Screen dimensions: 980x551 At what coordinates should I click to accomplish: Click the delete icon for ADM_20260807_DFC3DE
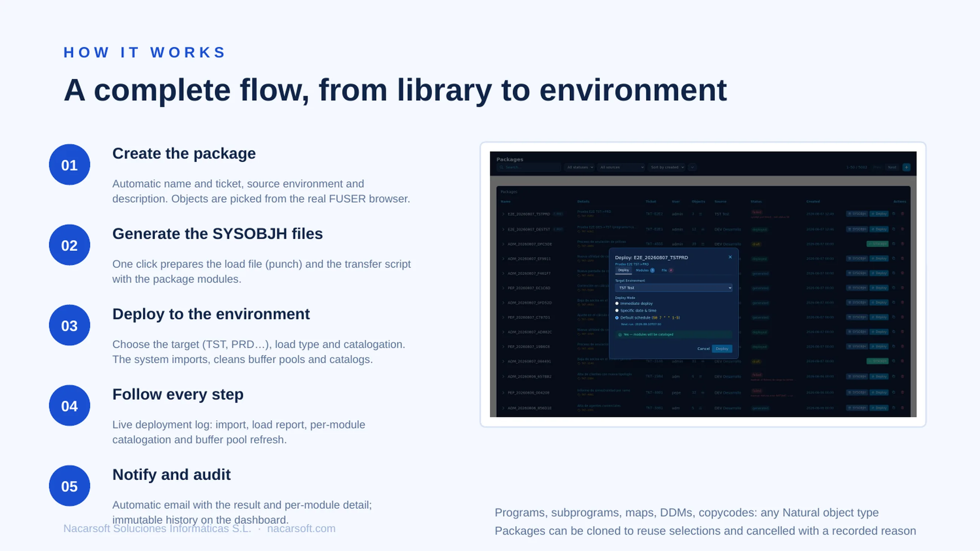click(902, 244)
